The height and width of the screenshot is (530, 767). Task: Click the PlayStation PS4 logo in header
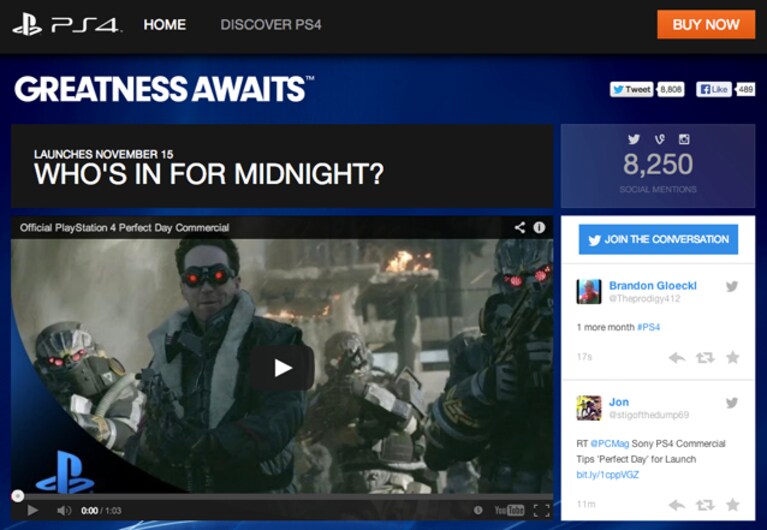pyautogui.click(x=67, y=24)
